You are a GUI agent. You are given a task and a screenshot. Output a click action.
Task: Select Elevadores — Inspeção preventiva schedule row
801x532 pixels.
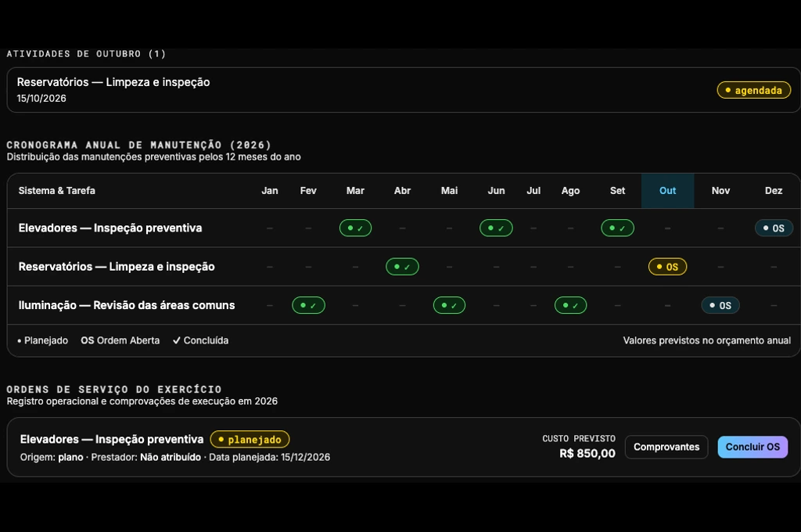tap(404, 228)
